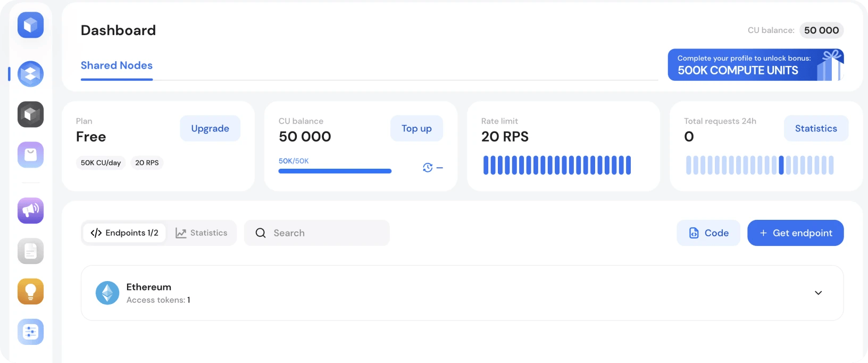Image resolution: width=868 pixels, height=363 pixels.
Task: Click the Top up button
Action: [416, 128]
